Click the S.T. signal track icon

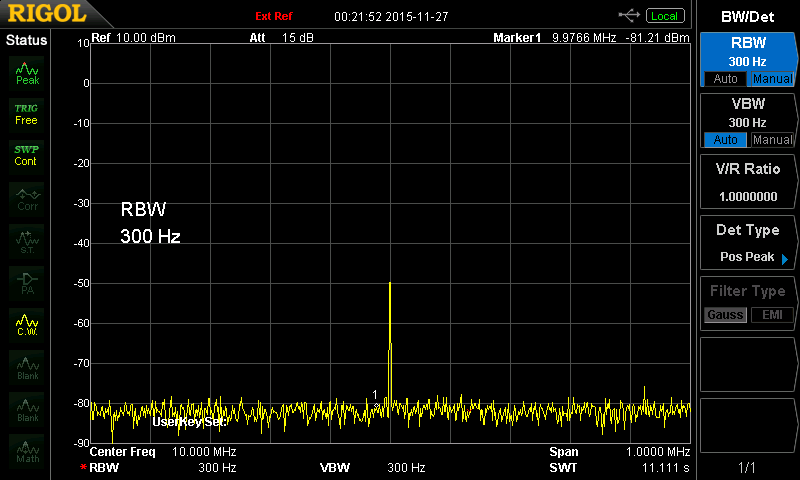pos(27,242)
